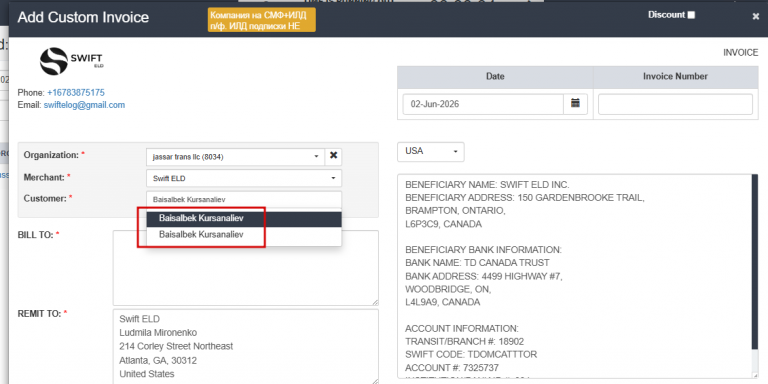This screenshot has width=768, height=384.
Task: Click the Discount label text
Action: pyautogui.click(x=666, y=15)
